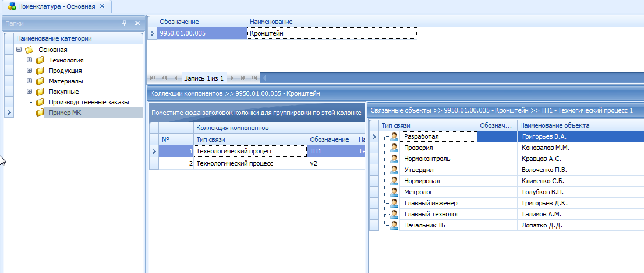
Task: Expand the Покупные folder node
Action: [29, 92]
